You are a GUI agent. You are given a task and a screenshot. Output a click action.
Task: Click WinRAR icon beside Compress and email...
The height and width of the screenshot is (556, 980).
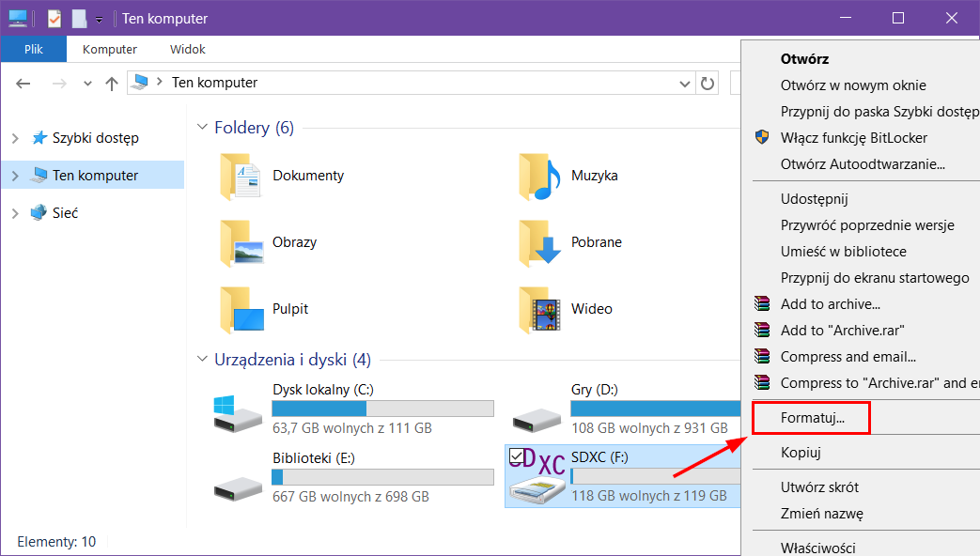coord(762,356)
